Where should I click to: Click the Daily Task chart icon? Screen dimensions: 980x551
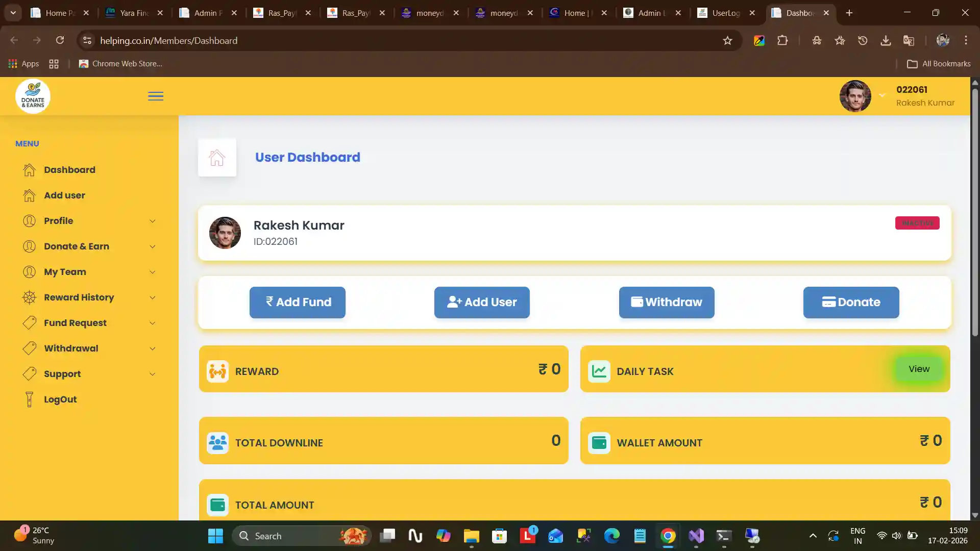coord(599,371)
